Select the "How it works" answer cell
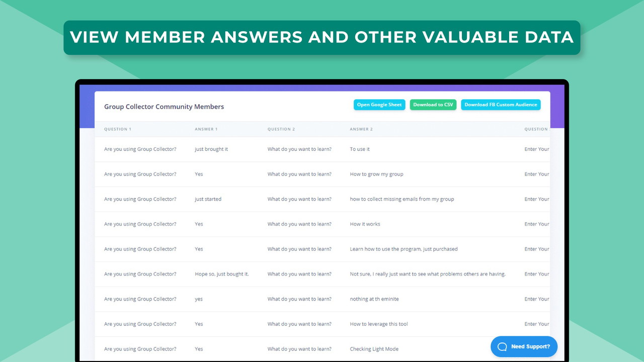This screenshot has width=644, height=362. point(365,224)
